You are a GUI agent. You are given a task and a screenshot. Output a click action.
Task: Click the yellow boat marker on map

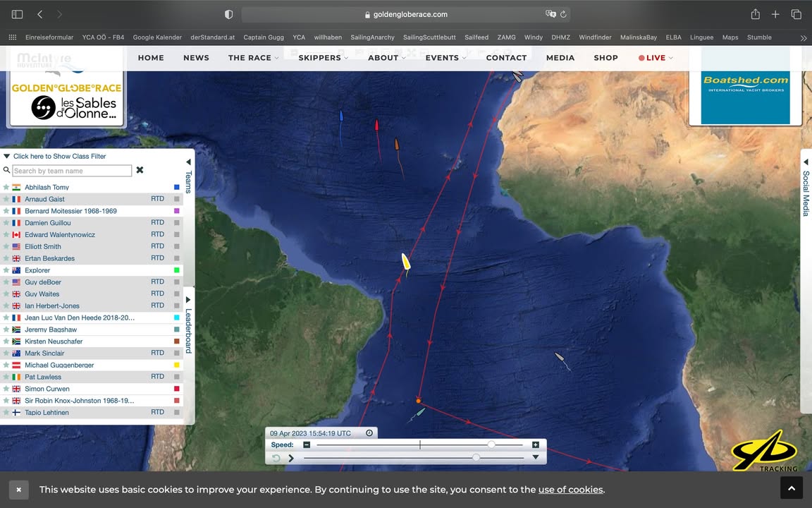[x=406, y=262]
